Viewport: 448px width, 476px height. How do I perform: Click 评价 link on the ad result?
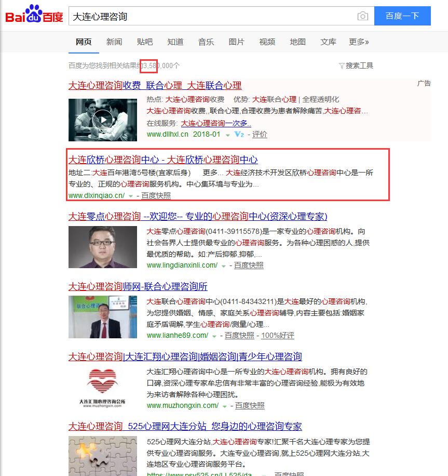coord(260,134)
